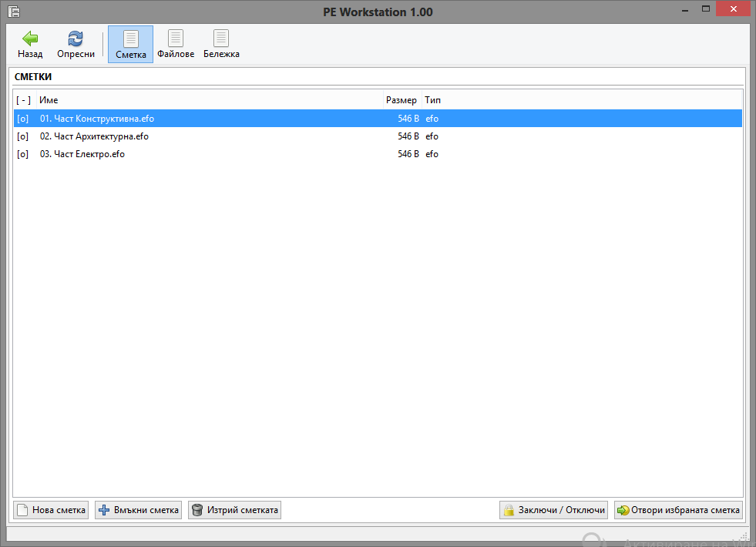Select the row 02. Част Архитектурна.efo
This screenshot has width=756, height=547.
tap(94, 136)
